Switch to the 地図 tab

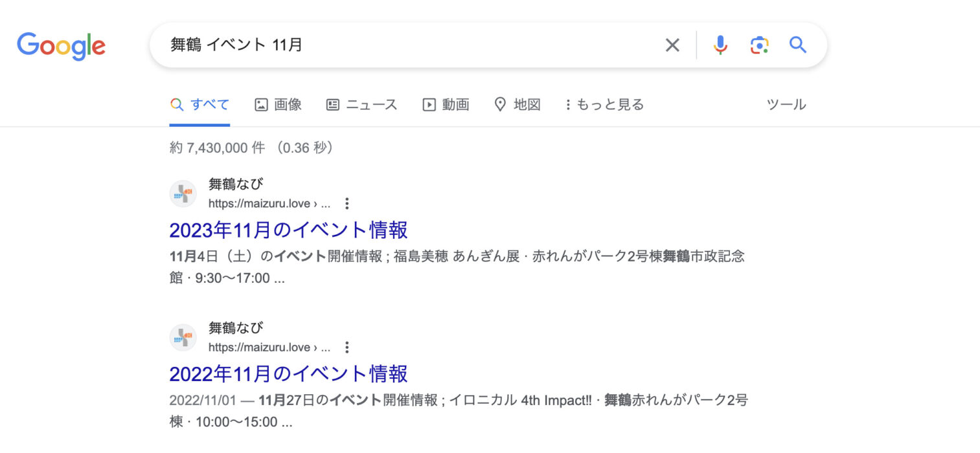(517, 105)
